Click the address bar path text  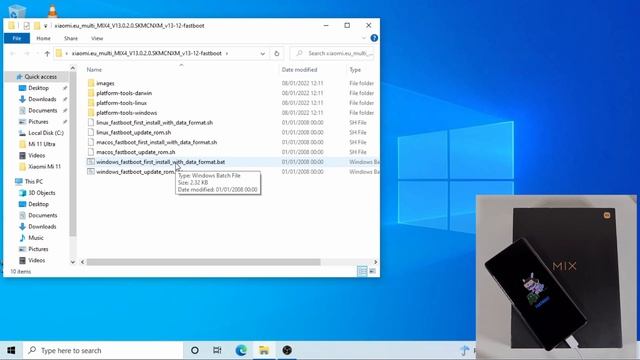click(x=147, y=53)
